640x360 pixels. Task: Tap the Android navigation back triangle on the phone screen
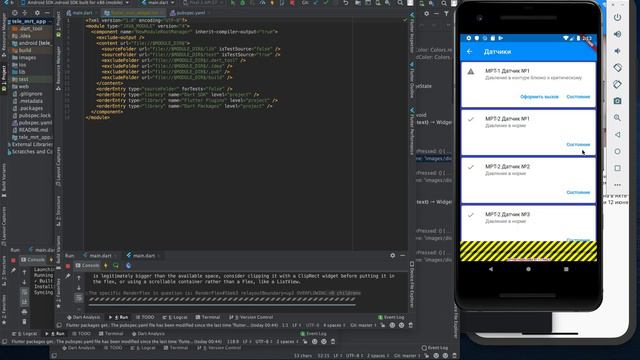click(491, 269)
